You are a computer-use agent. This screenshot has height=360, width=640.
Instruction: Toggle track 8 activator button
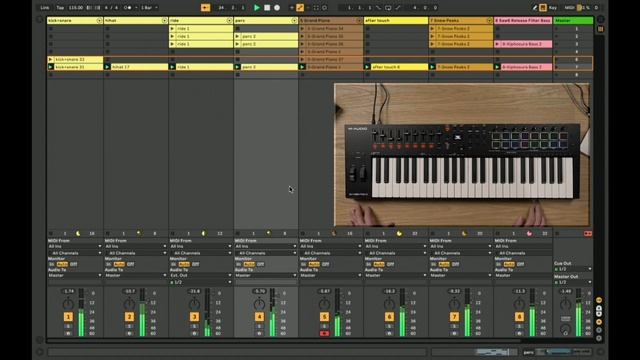tap(519, 317)
